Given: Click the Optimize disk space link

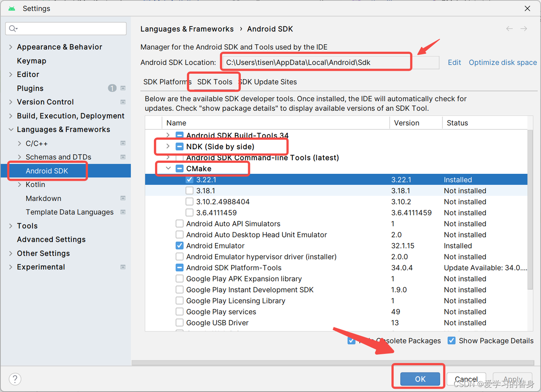Looking at the screenshot, I should tap(503, 62).
